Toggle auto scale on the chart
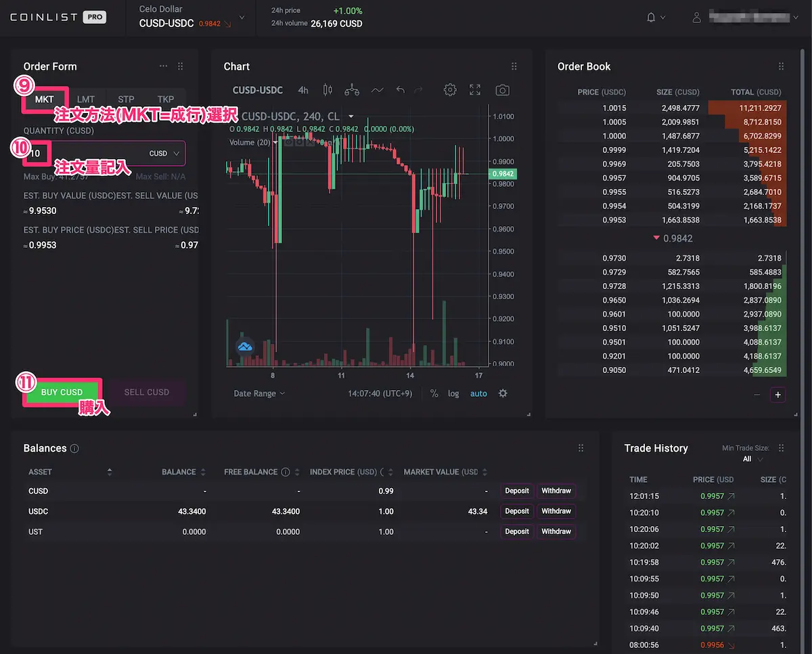The width and height of the screenshot is (812, 654). tap(478, 393)
